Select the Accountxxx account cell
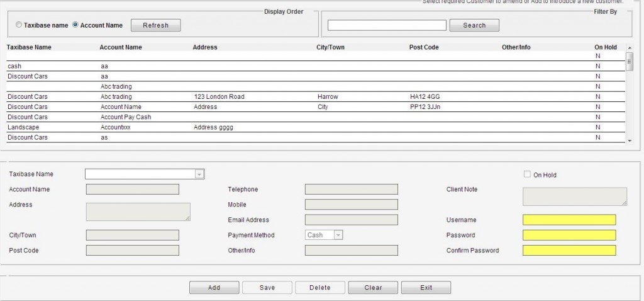The image size is (644, 301). pos(116,127)
